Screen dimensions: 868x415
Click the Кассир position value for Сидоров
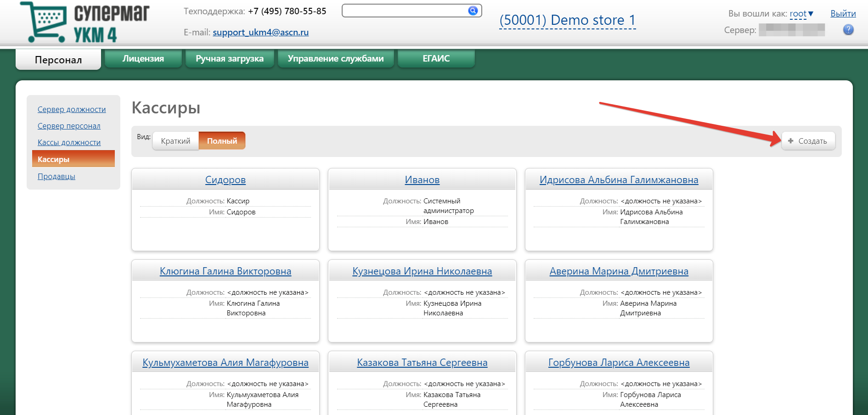coord(238,201)
